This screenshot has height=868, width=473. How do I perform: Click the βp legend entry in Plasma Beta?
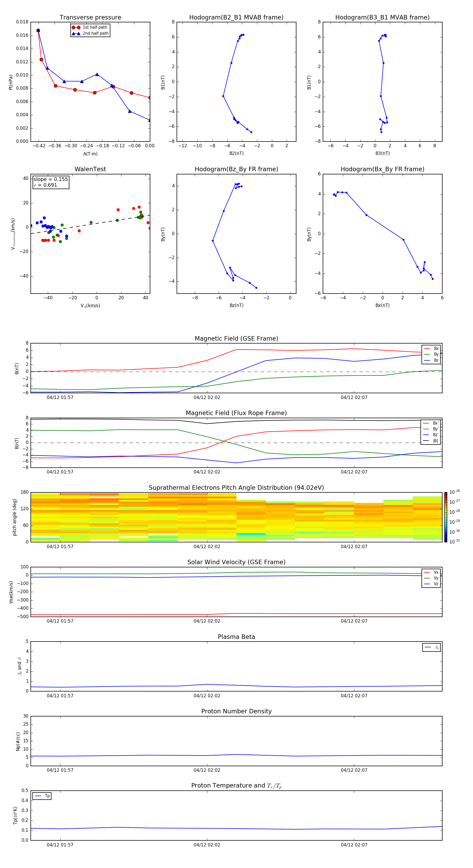[x=431, y=647]
